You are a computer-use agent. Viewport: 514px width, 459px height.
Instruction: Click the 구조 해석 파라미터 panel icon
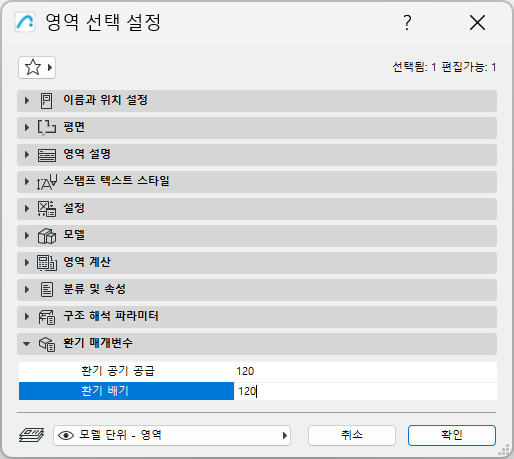(x=47, y=317)
